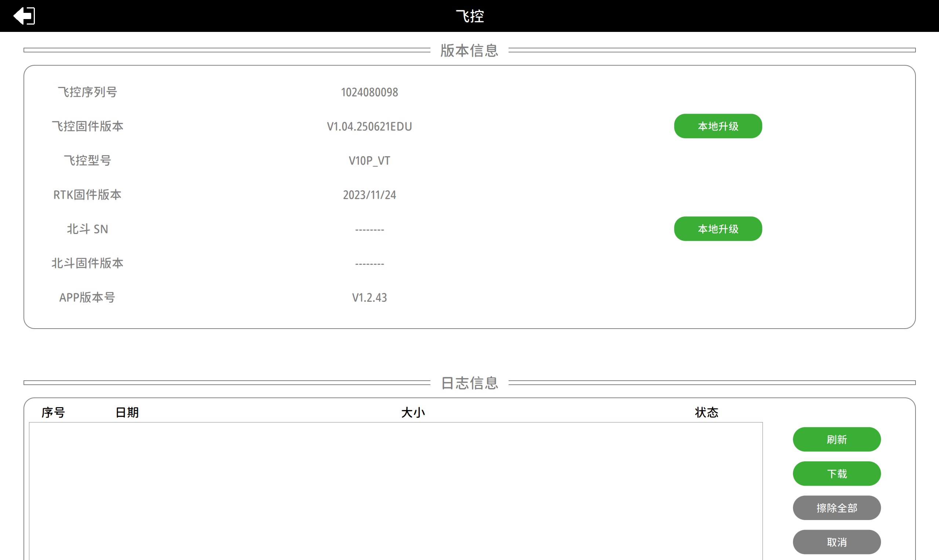Click 本地升级 next to 北斗 SN
Viewport: 939px width, 560px height.
click(x=718, y=229)
